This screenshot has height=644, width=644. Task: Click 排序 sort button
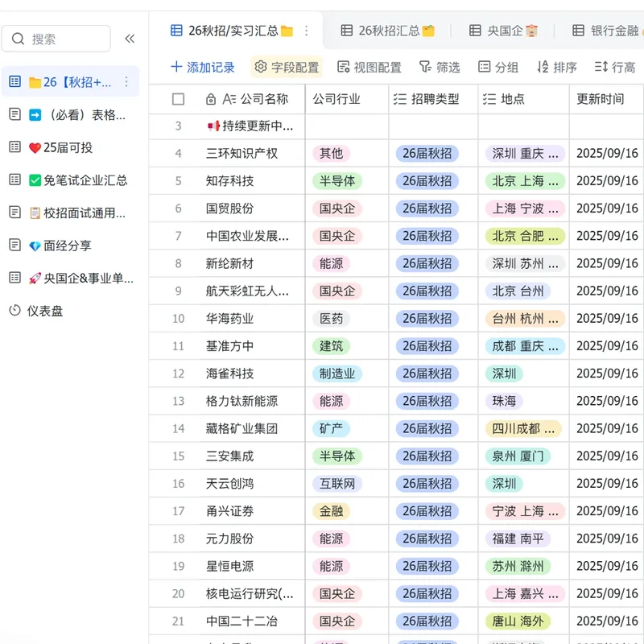(557, 67)
